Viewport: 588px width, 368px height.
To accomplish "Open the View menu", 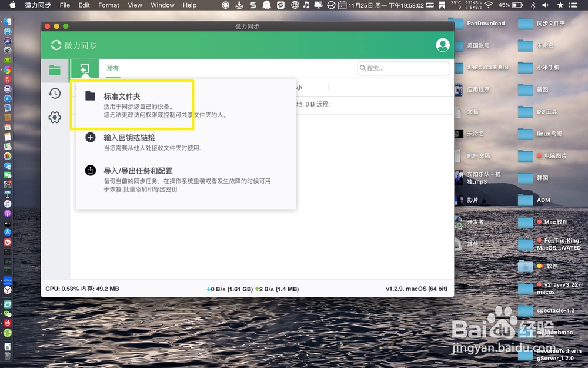I will [135, 5].
